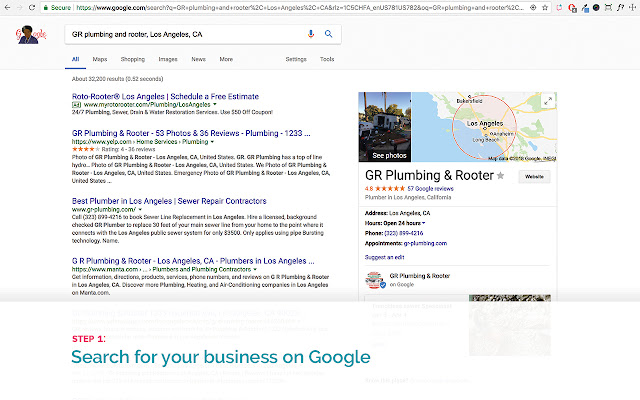Click the browser back arrow
Viewport: 640px width, 400px height.
click(x=7, y=7)
